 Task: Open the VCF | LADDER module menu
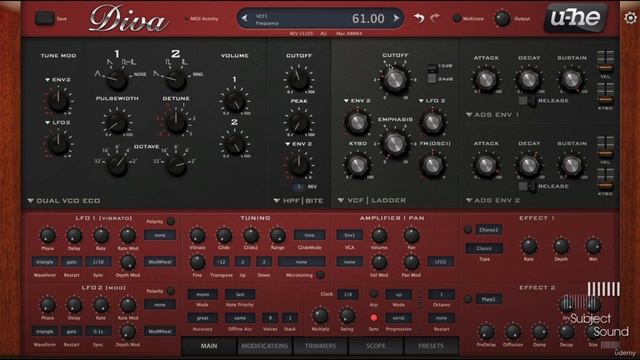coord(372,200)
